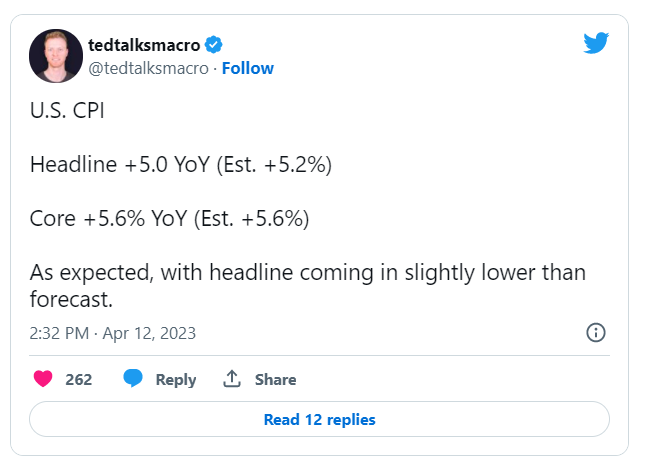The height and width of the screenshot is (465, 650).
Task: Like the tweet with the heart icon
Action: pyautogui.click(x=43, y=378)
